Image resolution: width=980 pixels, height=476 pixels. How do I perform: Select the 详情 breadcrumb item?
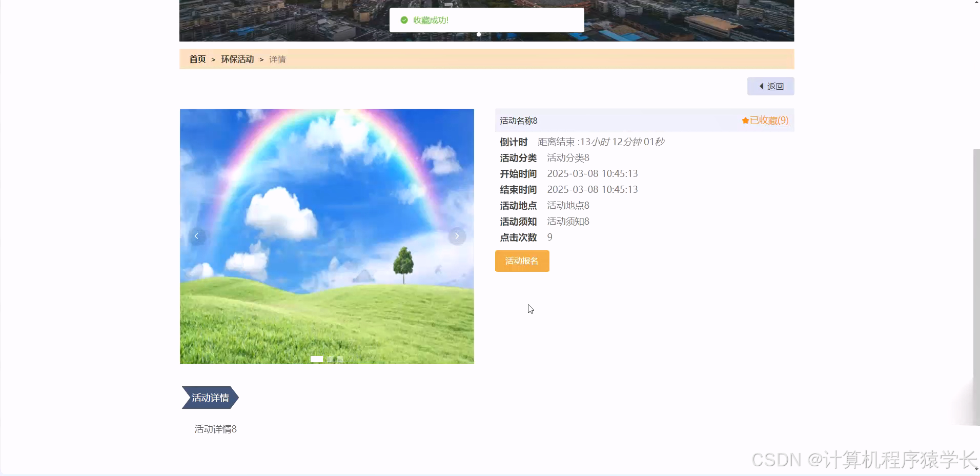tap(277, 59)
